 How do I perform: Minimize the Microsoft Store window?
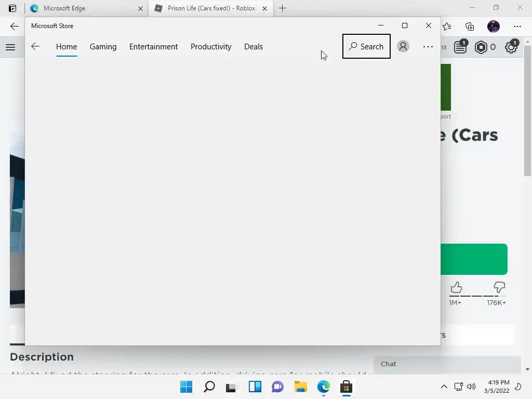pyautogui.click(x=381, y=25)
